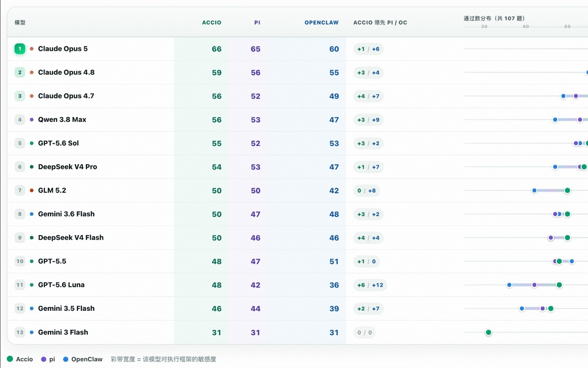This screenshot has height=368, width=588.
Task: Click the +4 / +7 lead chip for Claude Opus 4.7
Action: point(368,96)
